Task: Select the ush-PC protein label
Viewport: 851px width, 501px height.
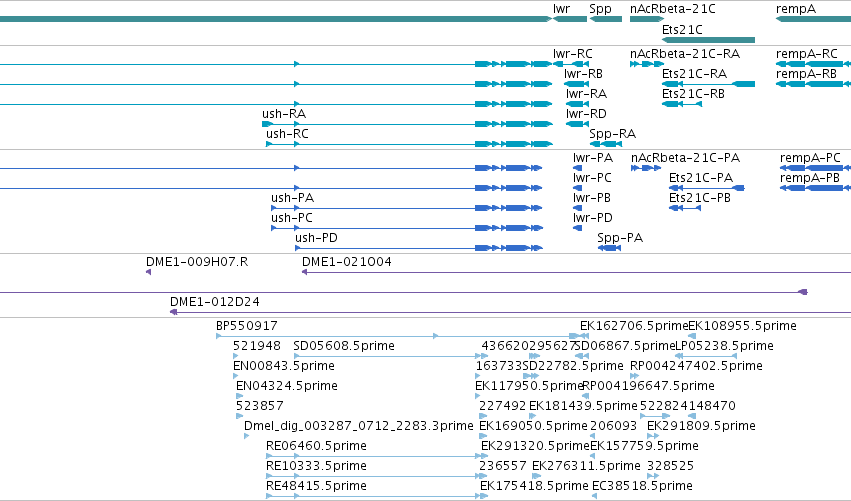Action: pos(292,218)
